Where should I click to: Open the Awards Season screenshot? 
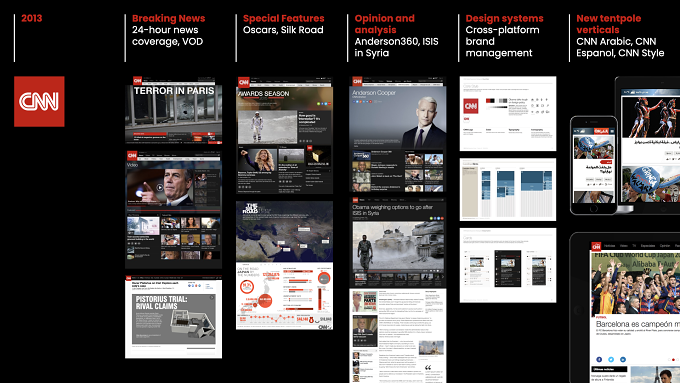284,135
